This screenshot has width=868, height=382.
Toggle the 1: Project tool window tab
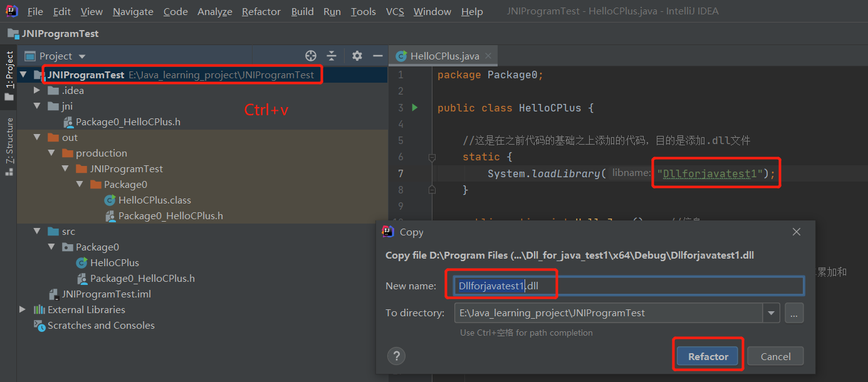point(9,76)
